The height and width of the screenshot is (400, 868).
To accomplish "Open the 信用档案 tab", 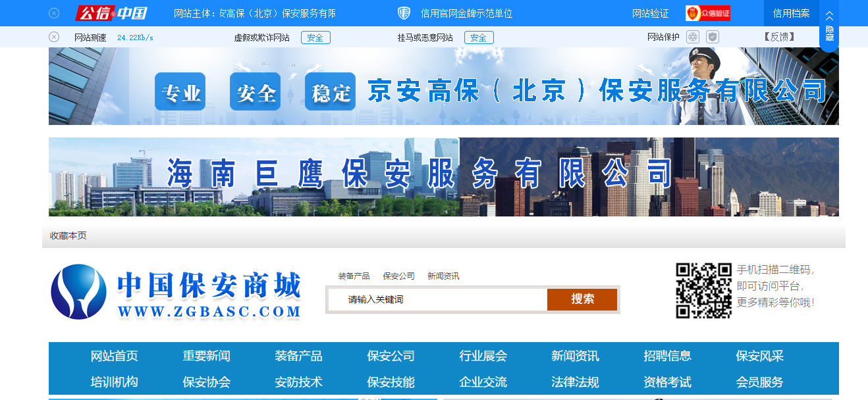I will click(790, 14).
